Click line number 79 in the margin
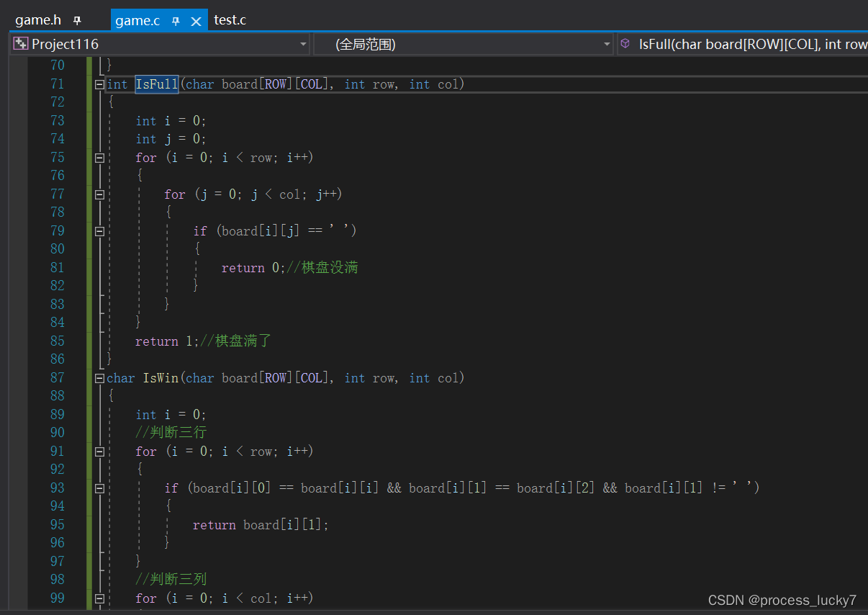The width and height of the screenshot is (868, 615). coord(57,231)
